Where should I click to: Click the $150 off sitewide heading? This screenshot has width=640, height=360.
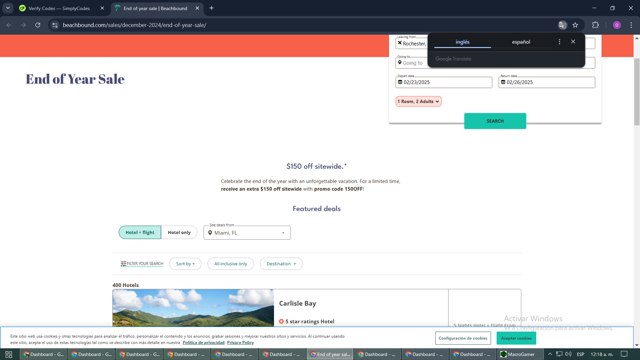pos(316,166)
